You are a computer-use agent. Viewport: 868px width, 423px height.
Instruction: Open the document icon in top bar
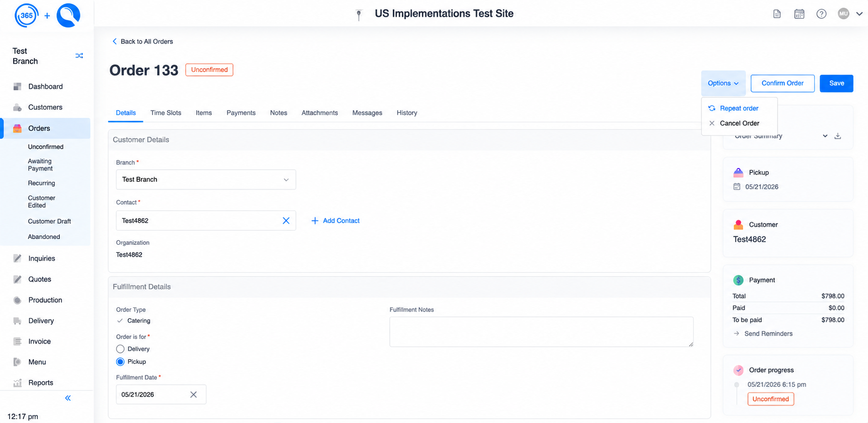coord(777,14)
